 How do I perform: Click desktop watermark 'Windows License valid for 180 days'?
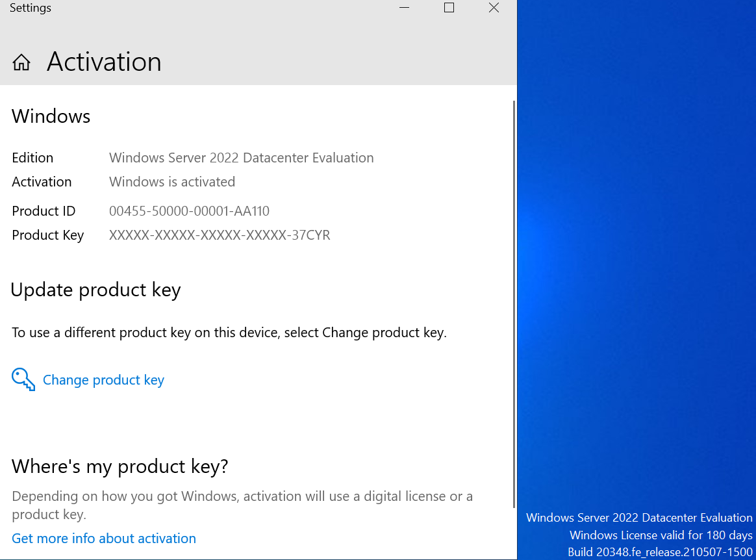pyautogui.click(x=661, y=535)
